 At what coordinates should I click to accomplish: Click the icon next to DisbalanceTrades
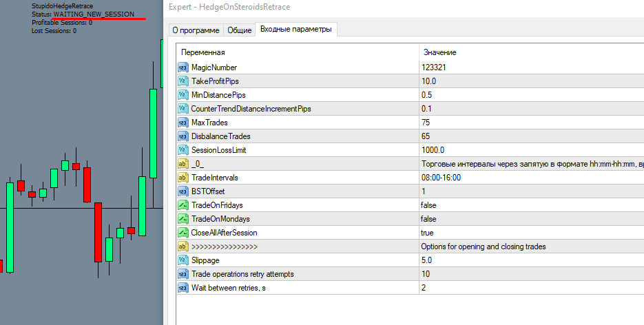coord(183,136)
